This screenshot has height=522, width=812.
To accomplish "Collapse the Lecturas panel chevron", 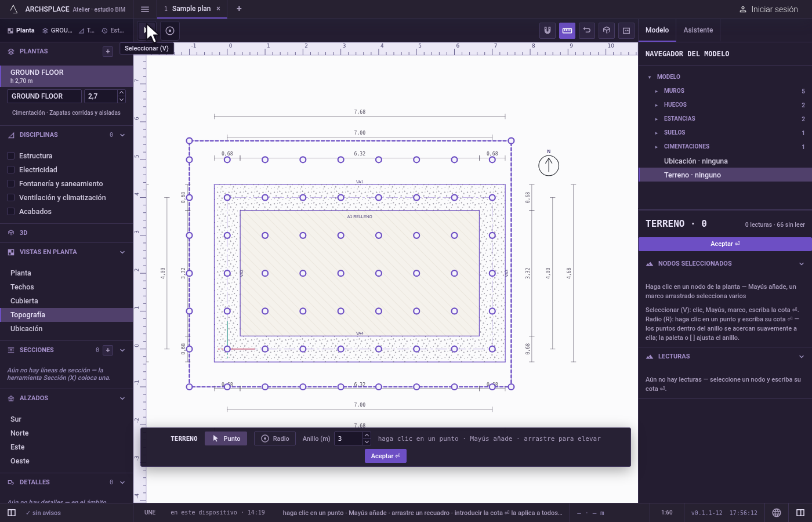I will point(802,357).
